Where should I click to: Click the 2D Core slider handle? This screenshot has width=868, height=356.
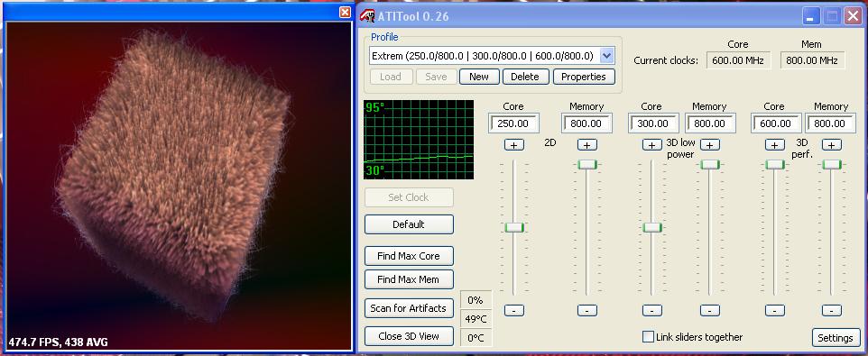pos(514,227)
